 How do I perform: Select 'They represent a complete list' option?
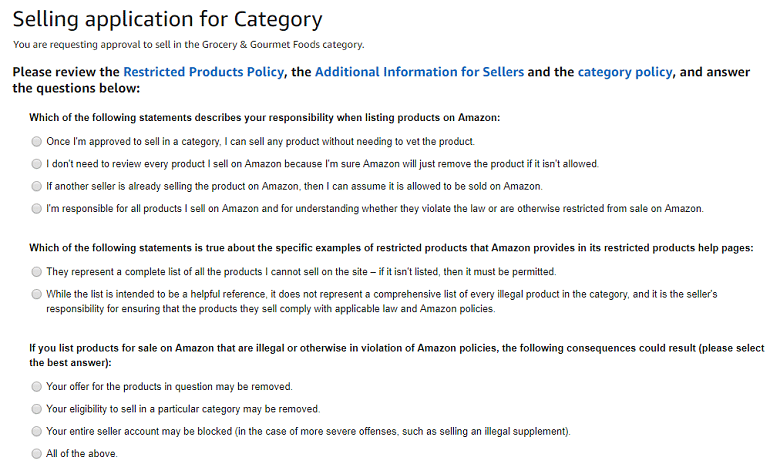click(37, 272)
